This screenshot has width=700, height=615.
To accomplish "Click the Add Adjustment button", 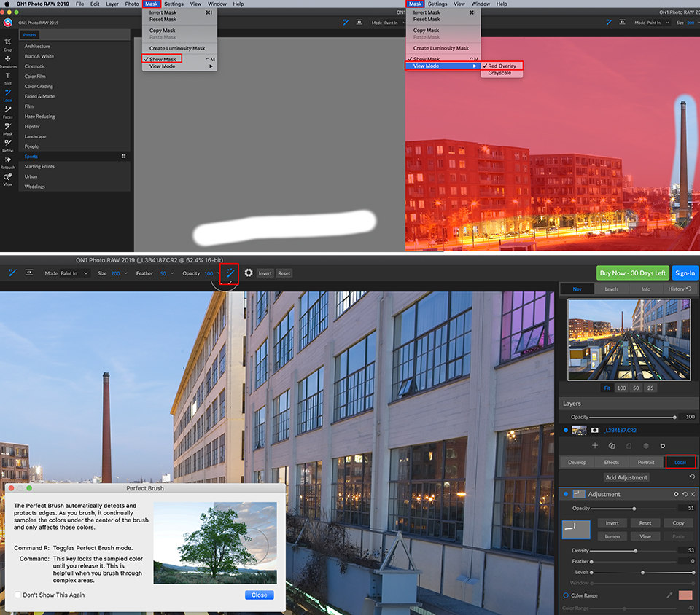I will 626,477.
